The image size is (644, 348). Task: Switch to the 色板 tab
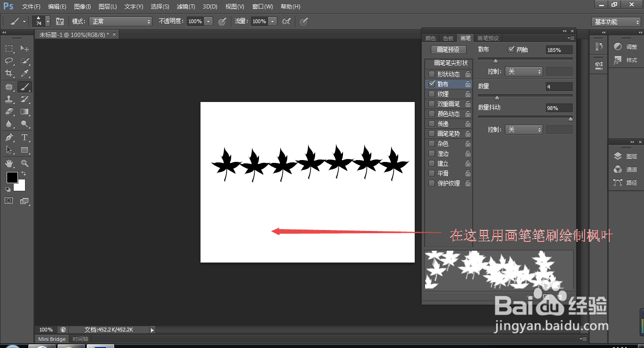click(x=448, y=38)
